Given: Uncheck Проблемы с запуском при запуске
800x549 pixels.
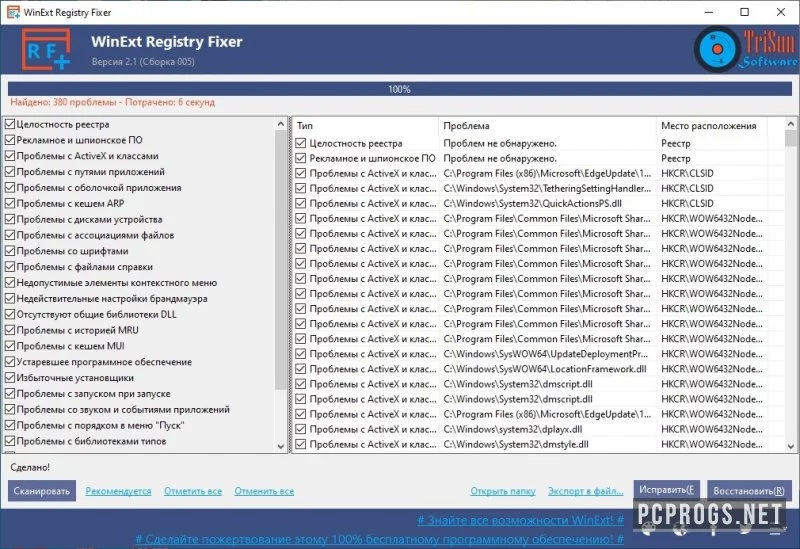Looking at the screenshot, I should click(x=10, y=393).
